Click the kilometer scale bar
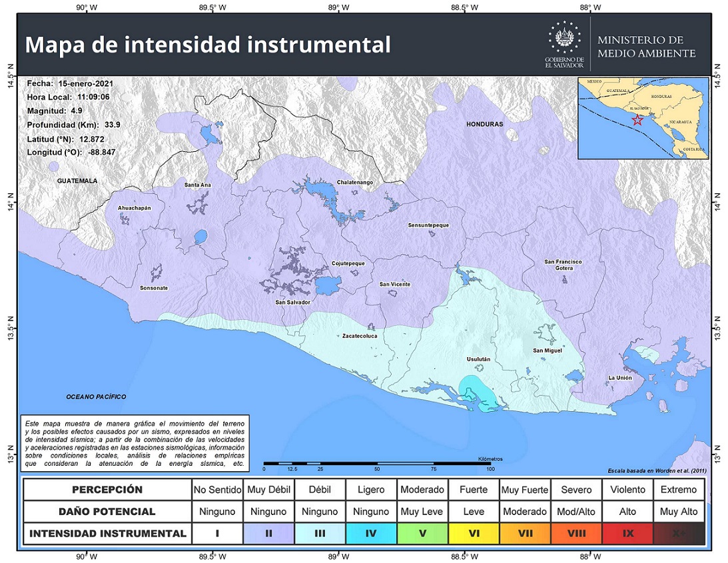 (377, 463)
